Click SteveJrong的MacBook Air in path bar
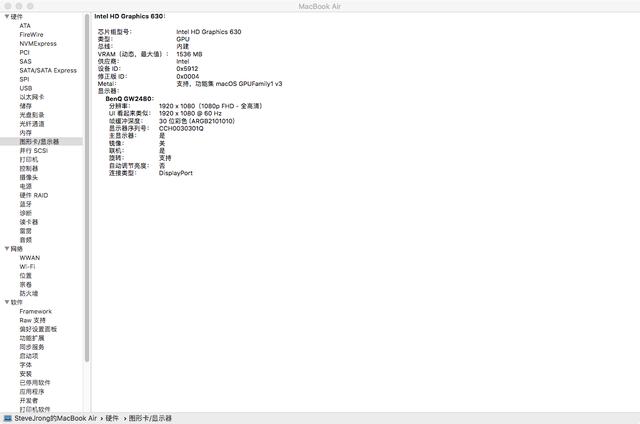The height and width of the screenshot is (424, 640). (x=56, y=418)
